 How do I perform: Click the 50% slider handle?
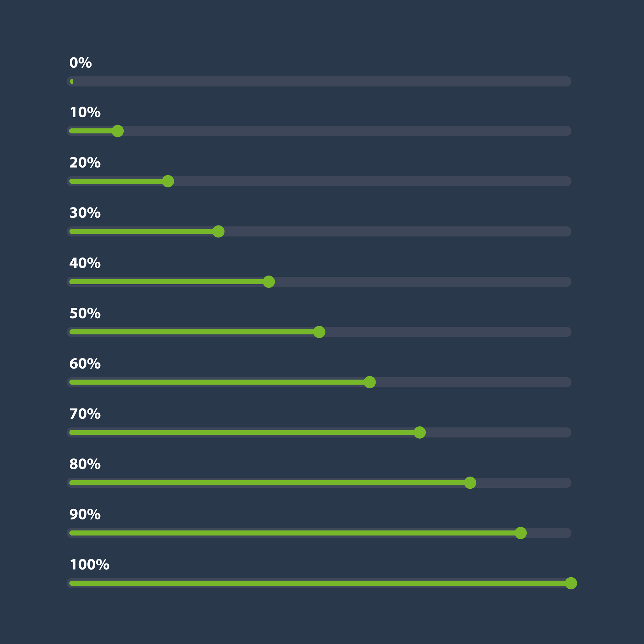pyautogui.click(x=319, y=332)
